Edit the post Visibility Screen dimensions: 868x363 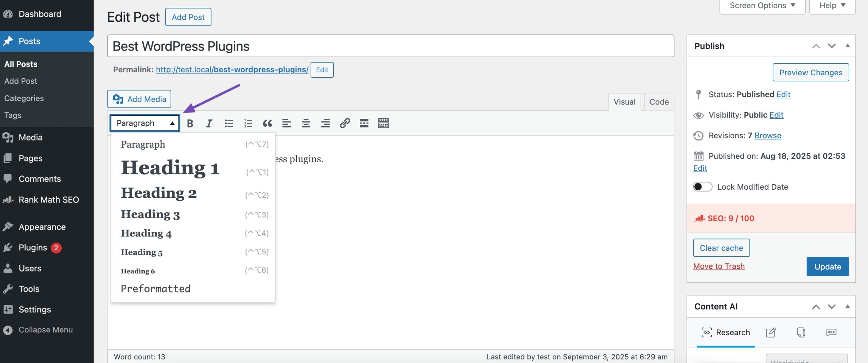pos(776,115)
